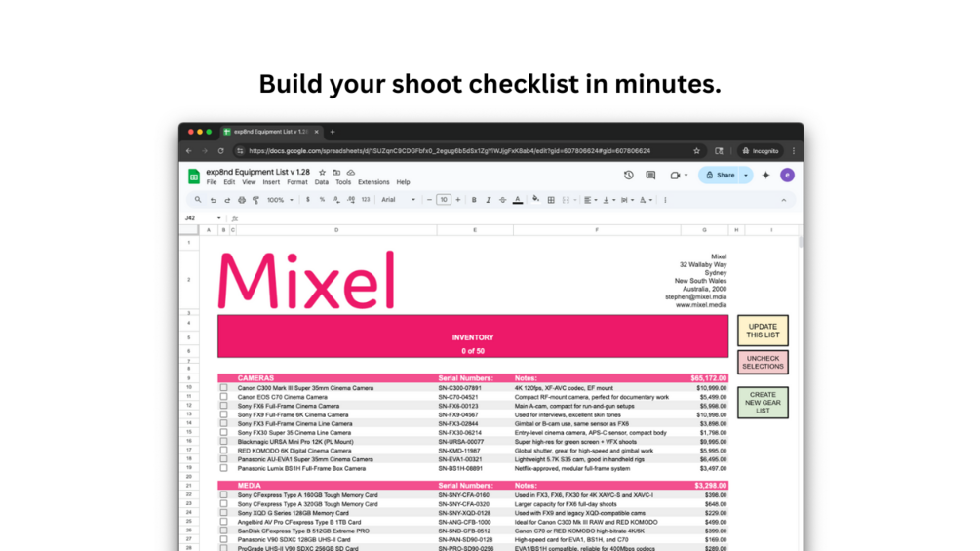
Task: Star the exp8nd Equipment List document
Action: pyautogui.click(x=323, y=172)
